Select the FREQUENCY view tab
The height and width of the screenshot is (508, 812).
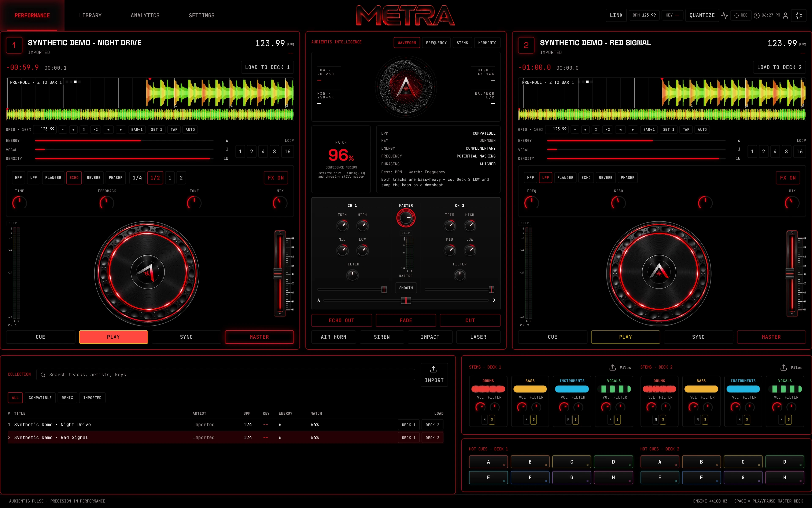tap(436, 43)
